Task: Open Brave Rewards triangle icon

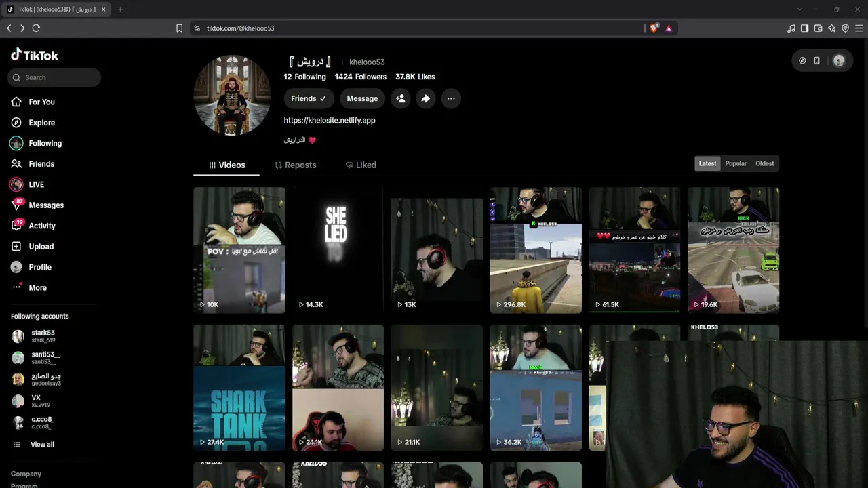Action: pos(669,28)
